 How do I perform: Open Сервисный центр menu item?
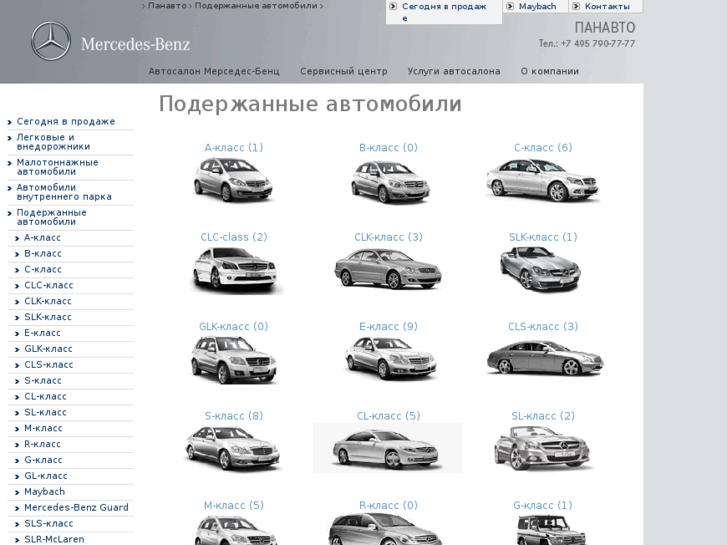343,72
